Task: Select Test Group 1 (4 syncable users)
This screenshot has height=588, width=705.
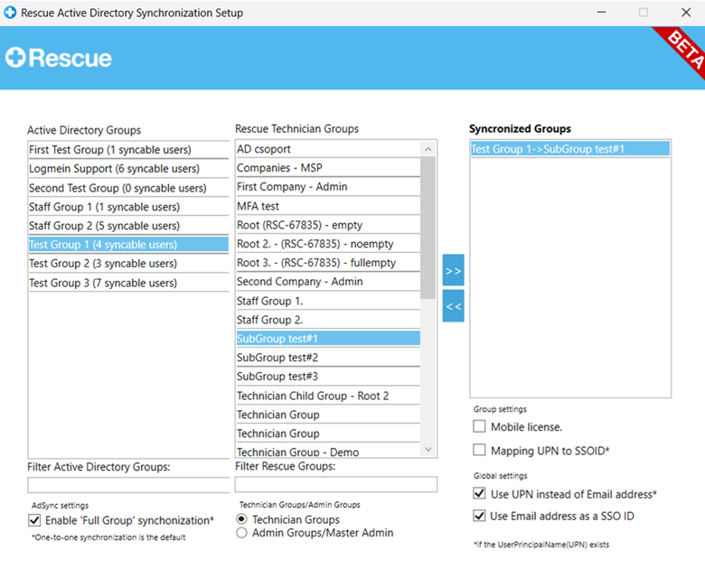Action: coord(128,245)
